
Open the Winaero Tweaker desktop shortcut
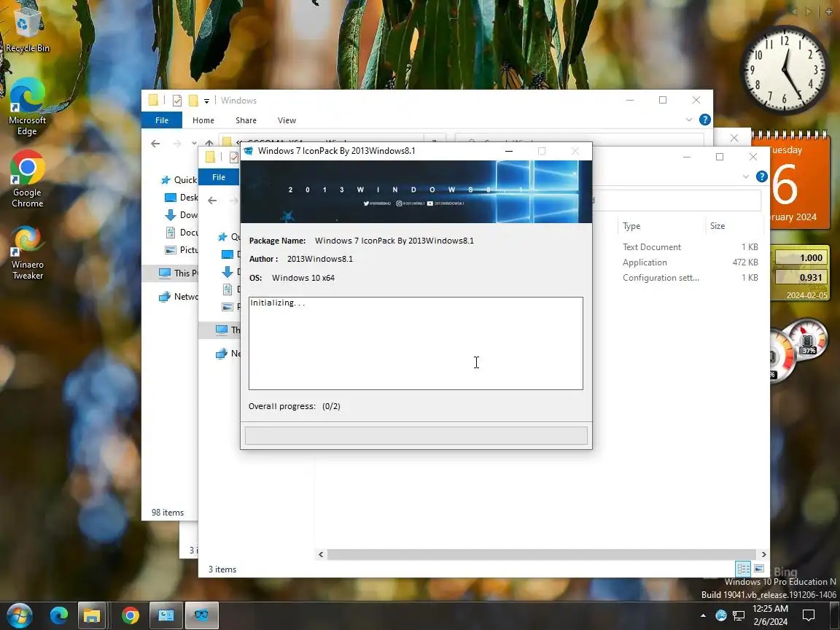(x=27, y=252)
